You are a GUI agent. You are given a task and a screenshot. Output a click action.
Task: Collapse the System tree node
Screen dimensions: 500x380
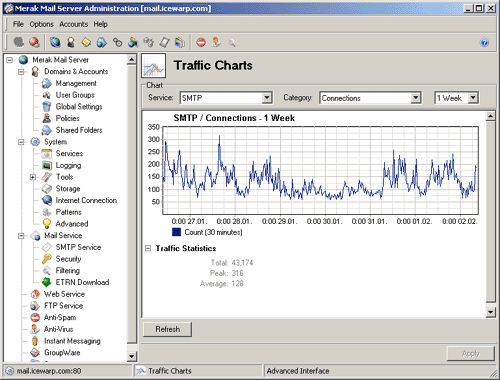click(21, 142)
